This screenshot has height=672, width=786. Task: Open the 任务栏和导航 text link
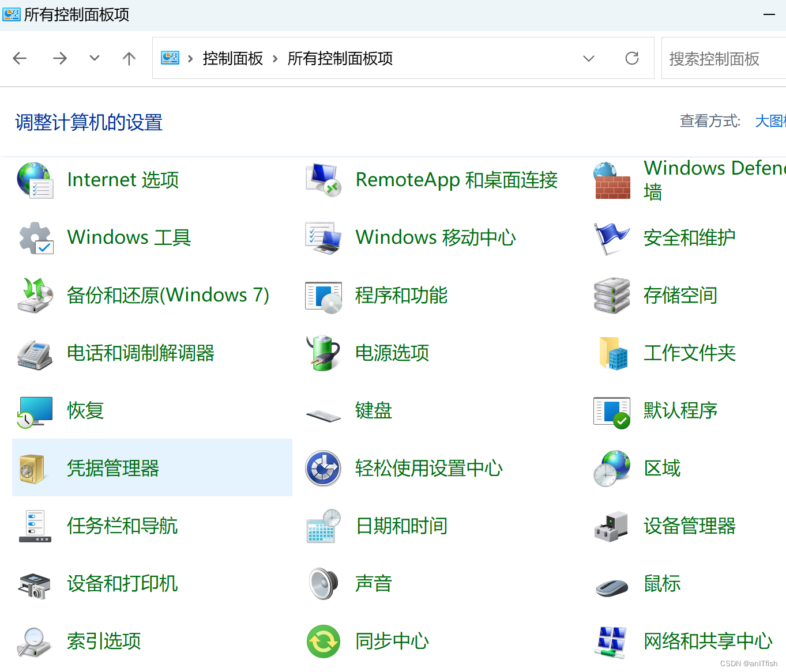[122, 526]
